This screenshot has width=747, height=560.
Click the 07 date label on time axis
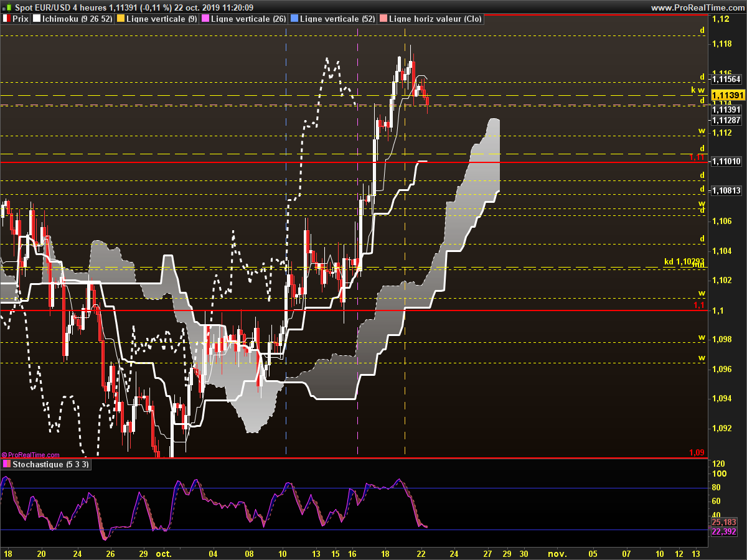pyautogui.click(x=626, y=553)
